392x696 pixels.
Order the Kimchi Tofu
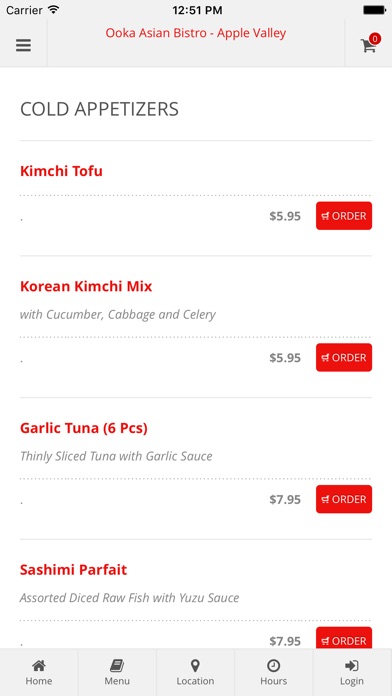tap(344, 216)
